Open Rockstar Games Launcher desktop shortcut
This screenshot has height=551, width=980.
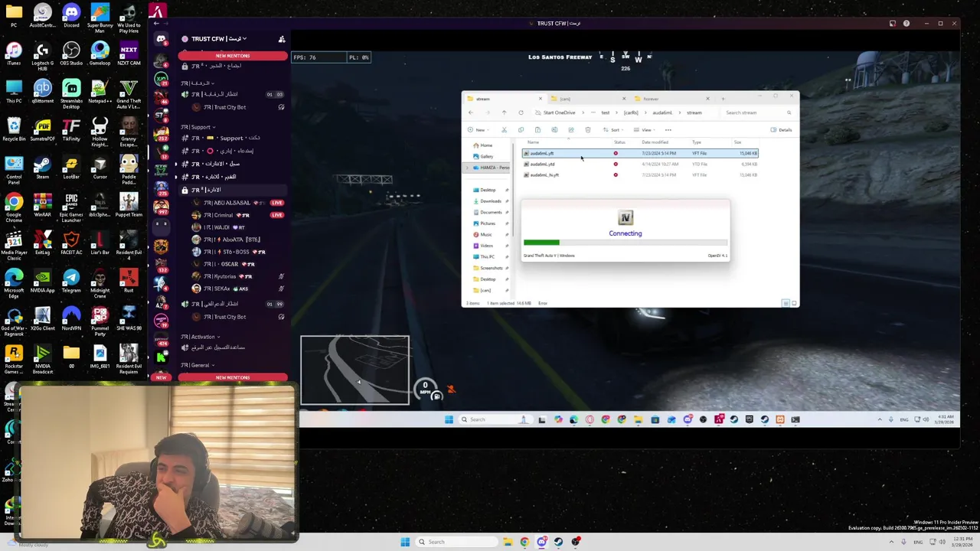[14, 357]
